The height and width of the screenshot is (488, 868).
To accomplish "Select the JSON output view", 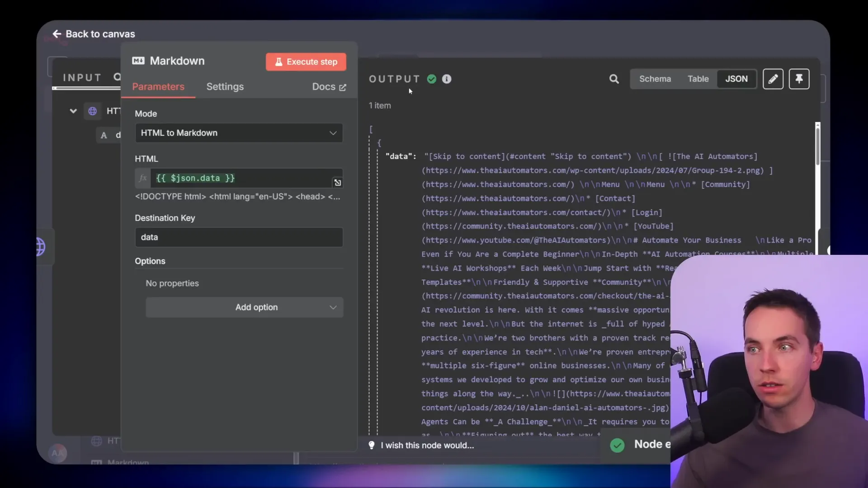I will coord(736,79).
